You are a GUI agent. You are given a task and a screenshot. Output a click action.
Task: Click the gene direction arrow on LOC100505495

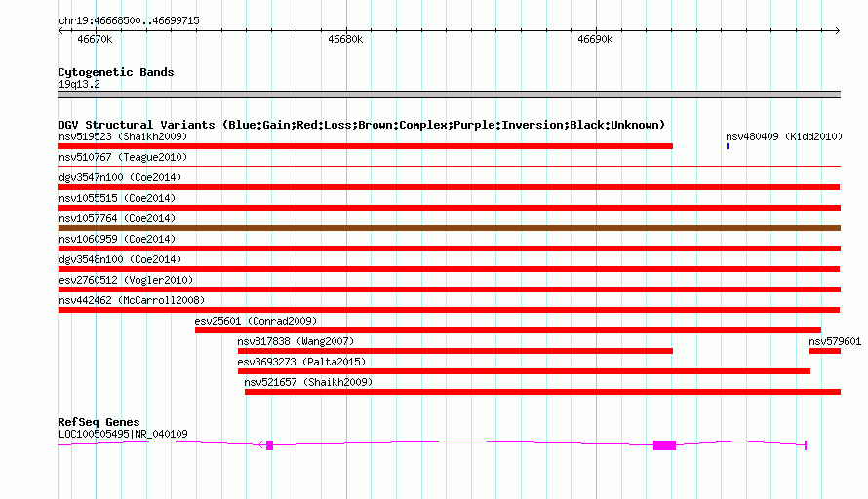point(261,444)
